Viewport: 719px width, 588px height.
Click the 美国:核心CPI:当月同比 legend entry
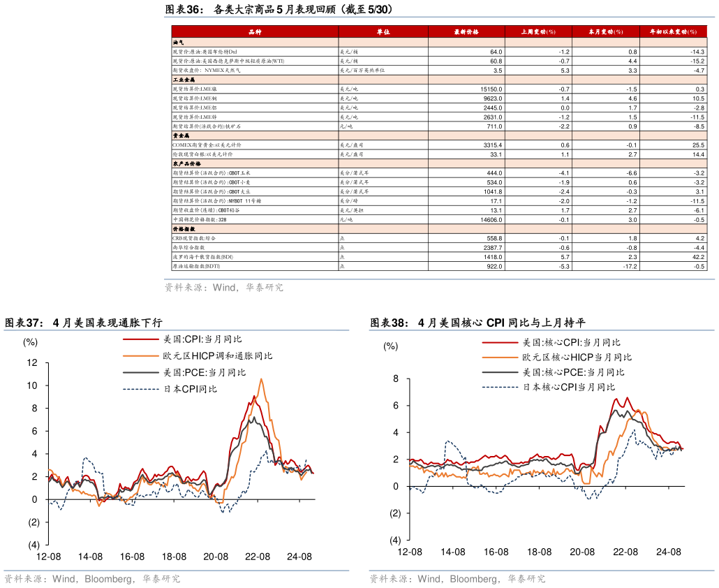click(572, 343)
